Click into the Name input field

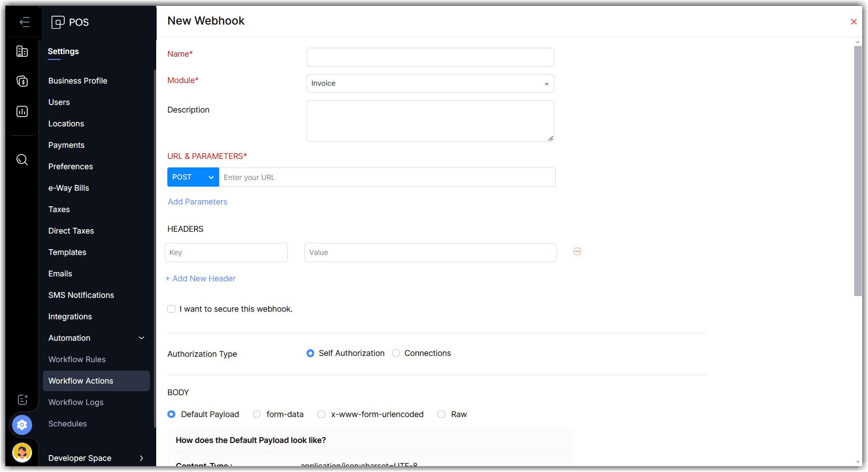pos(430,57)
